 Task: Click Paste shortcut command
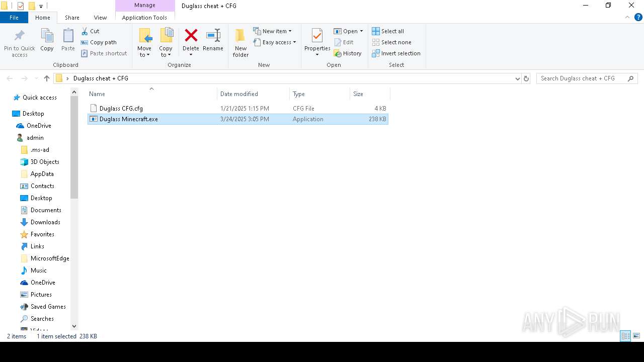104,53
